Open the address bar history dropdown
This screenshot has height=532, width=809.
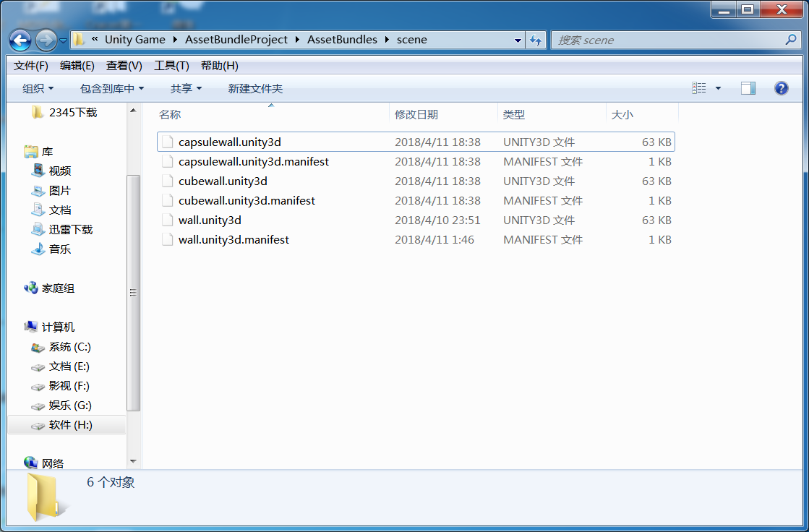tap(518, 40)
